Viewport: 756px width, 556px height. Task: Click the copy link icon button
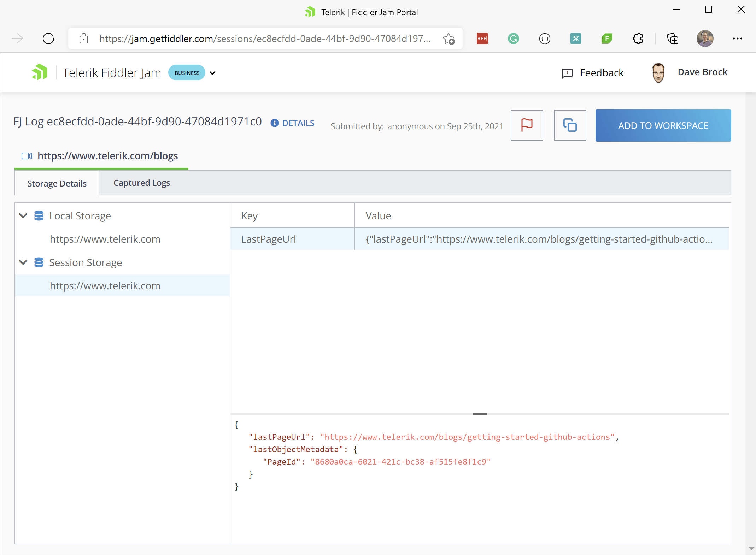click(x=570, y=125)
